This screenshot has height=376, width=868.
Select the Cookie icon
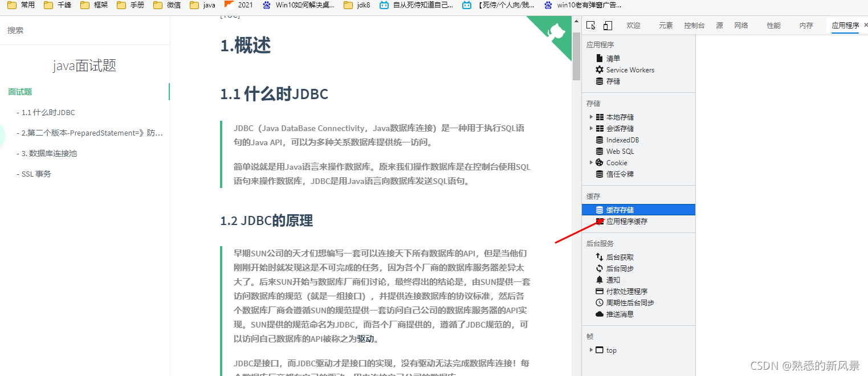600,162
